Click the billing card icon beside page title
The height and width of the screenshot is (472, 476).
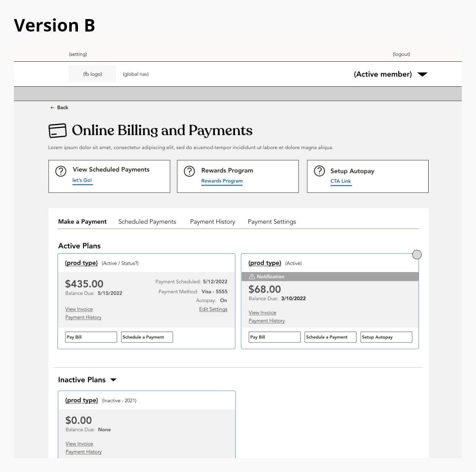pyautogui.click(x=58, y=131)
